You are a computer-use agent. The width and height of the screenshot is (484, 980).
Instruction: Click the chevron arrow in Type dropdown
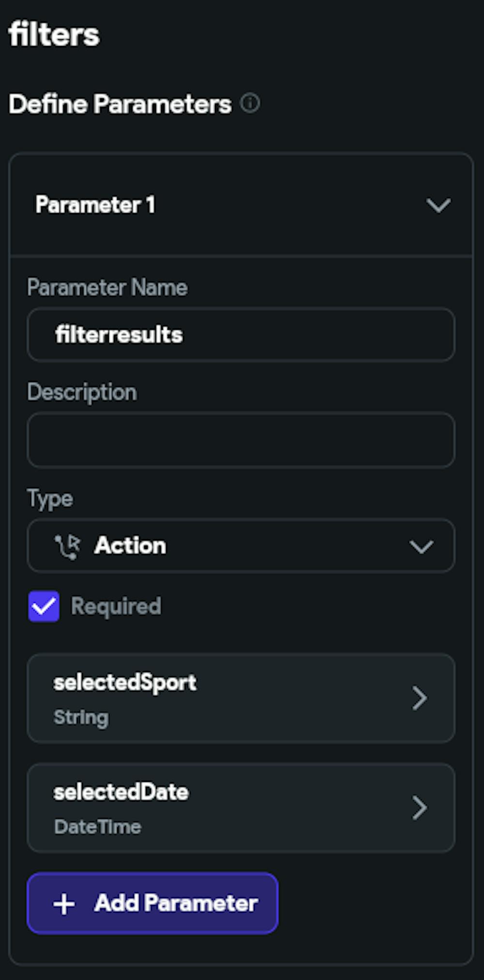click(421, 547)
